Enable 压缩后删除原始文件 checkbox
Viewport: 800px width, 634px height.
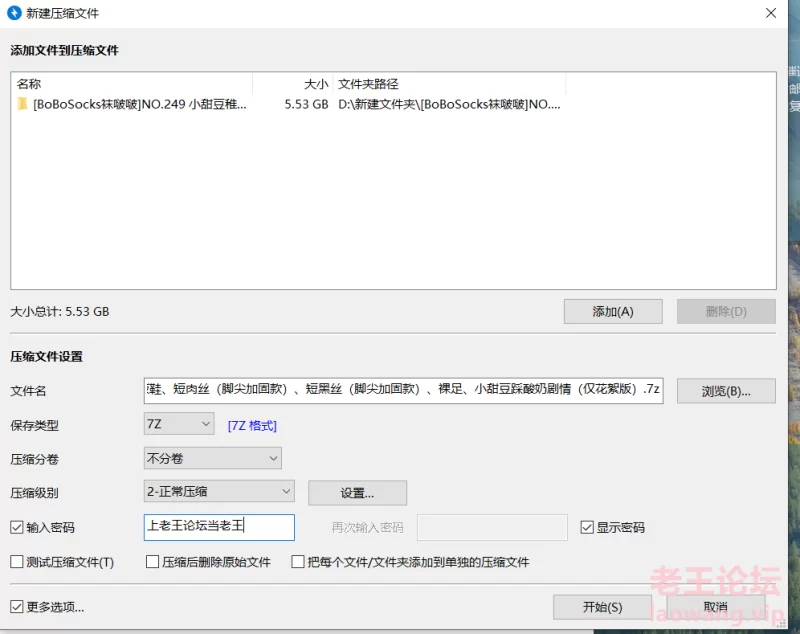(x=154, y=562)
